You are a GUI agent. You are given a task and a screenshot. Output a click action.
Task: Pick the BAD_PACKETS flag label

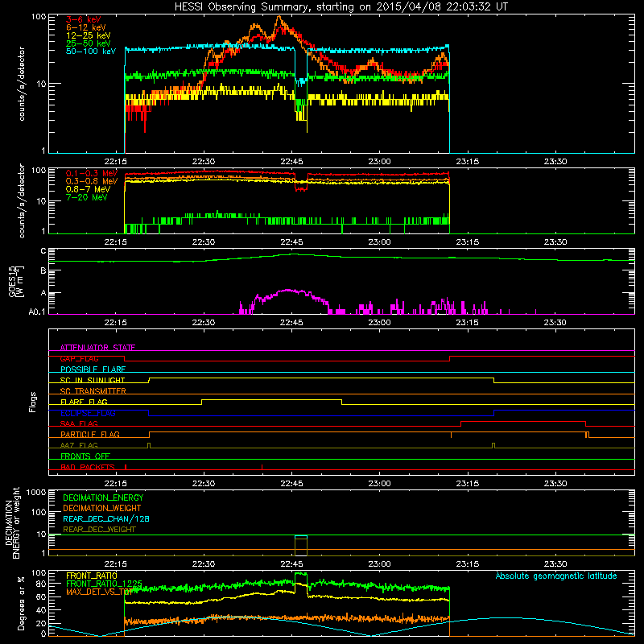pos(88,467)
